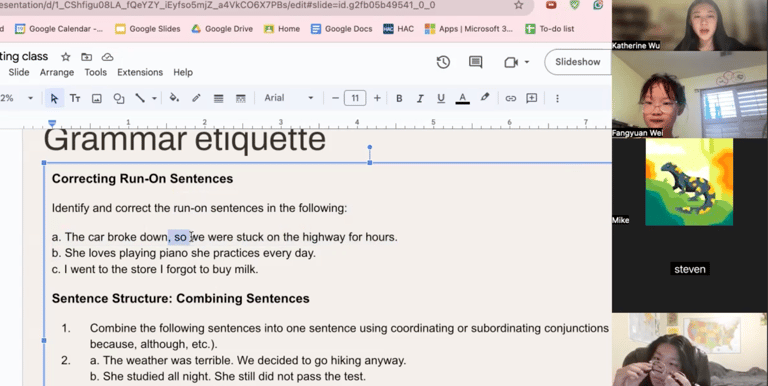Open version history clock icon
This screenshot has height=386, width=768.
pyautogui.click(x=443, y=62)
